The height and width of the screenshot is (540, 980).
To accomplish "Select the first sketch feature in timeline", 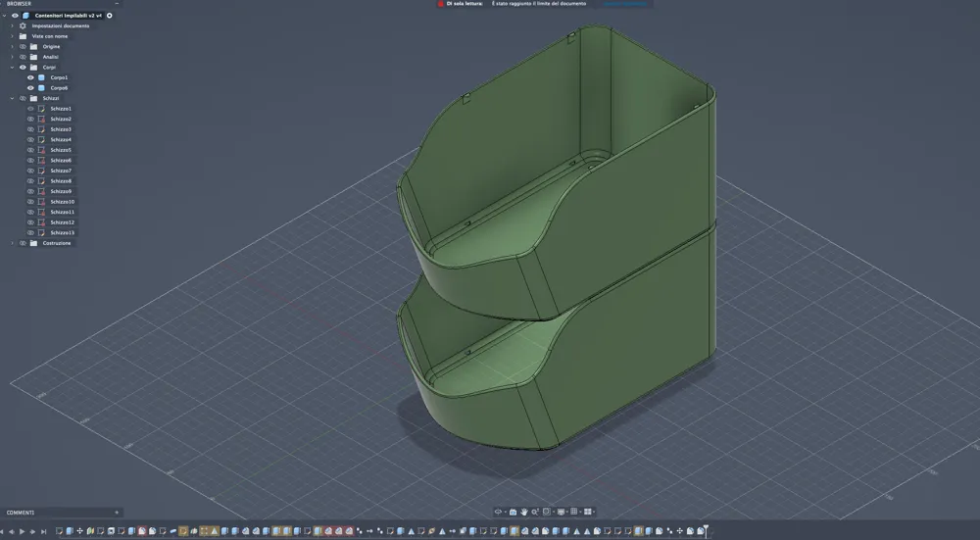I will click(x=59, y=531).
